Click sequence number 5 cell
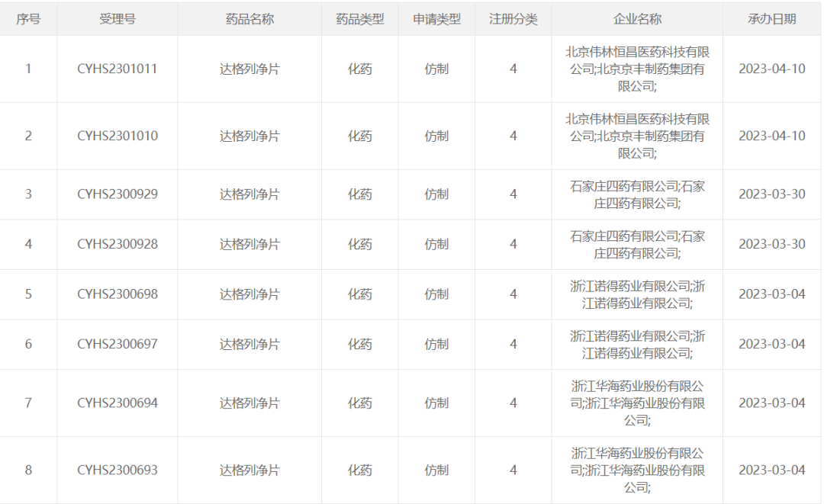The image size is (824, 504). tap(28, 294)
